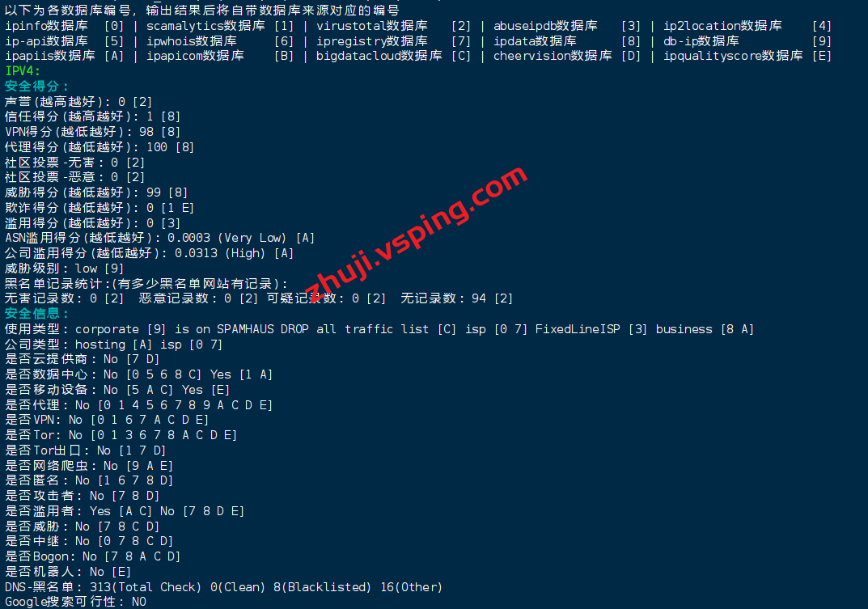This screenshot has width=868, height=609.
Task: Click the ipqualityscore数据库 legend entry
Action: [x=733, y=56]
